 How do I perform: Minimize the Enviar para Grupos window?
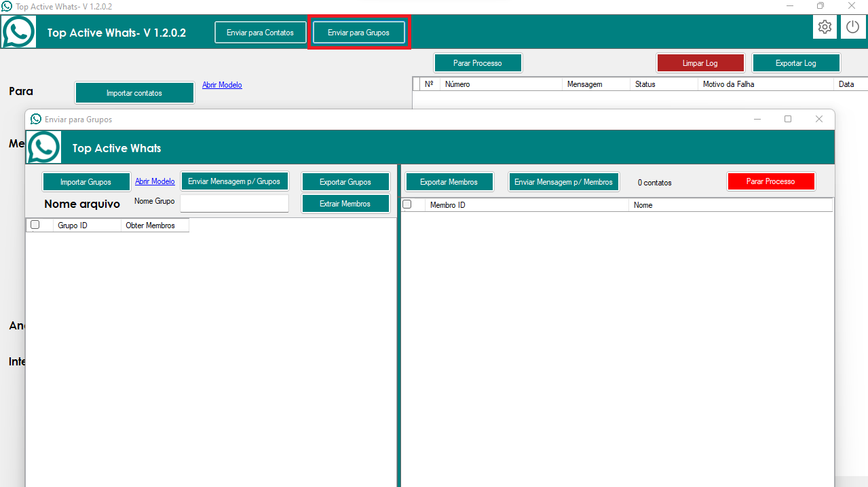point(757,119)
